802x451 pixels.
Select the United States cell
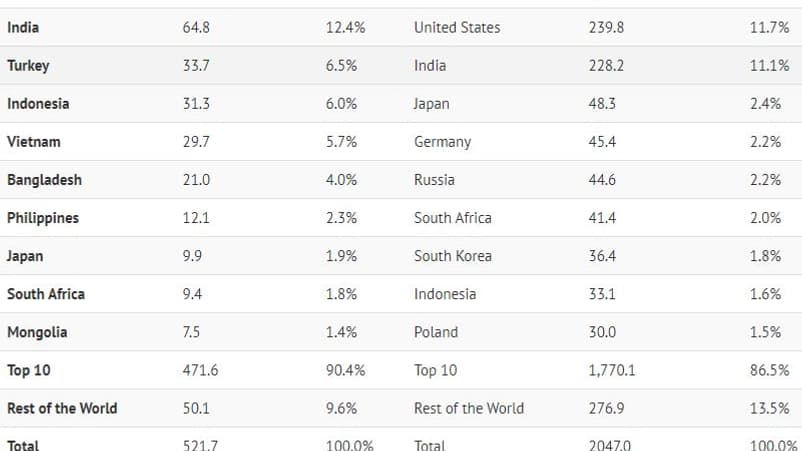(457, 28)
